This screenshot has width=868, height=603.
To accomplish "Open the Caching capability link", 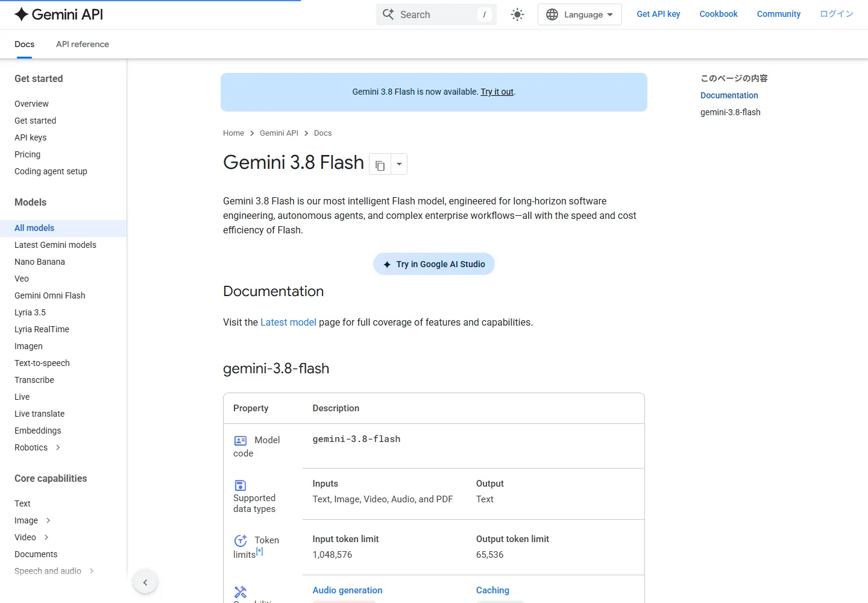I will point(492,590).
